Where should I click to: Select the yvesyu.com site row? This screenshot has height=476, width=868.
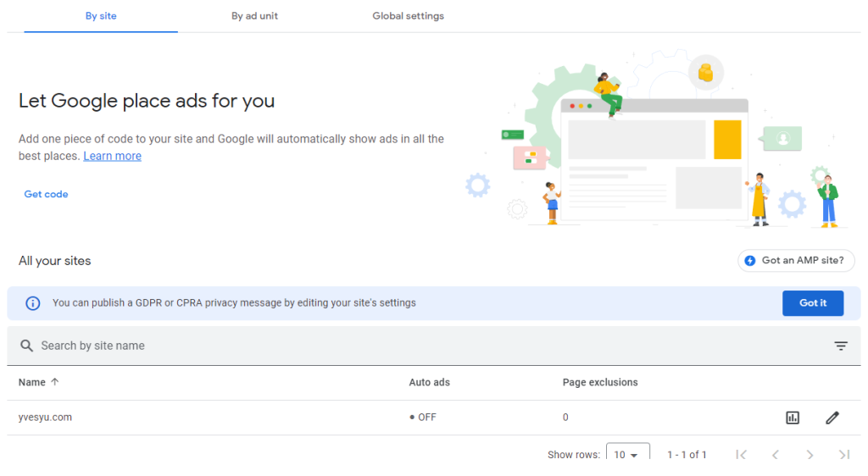tap(434, 418)
